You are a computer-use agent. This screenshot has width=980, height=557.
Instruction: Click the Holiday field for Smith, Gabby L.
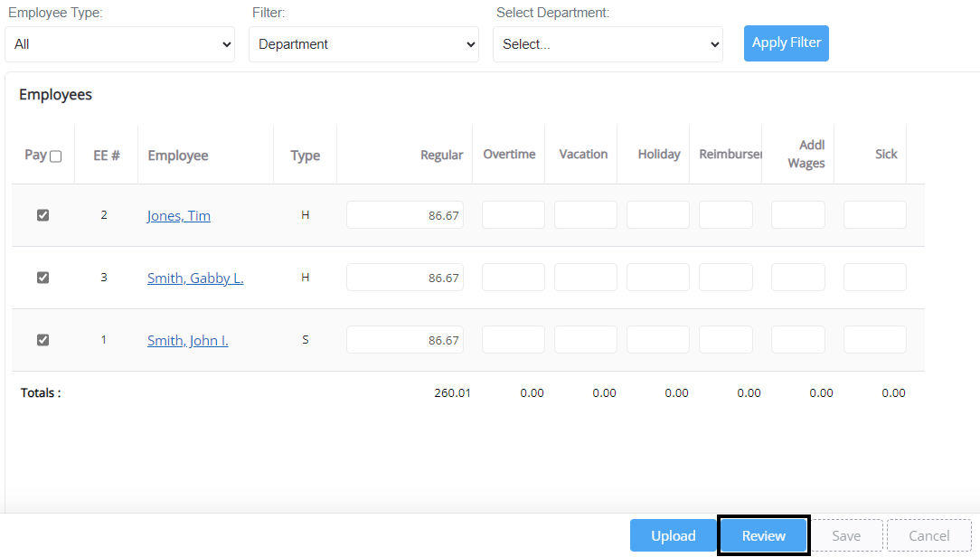pyautogui.click(x=657, y=277)
